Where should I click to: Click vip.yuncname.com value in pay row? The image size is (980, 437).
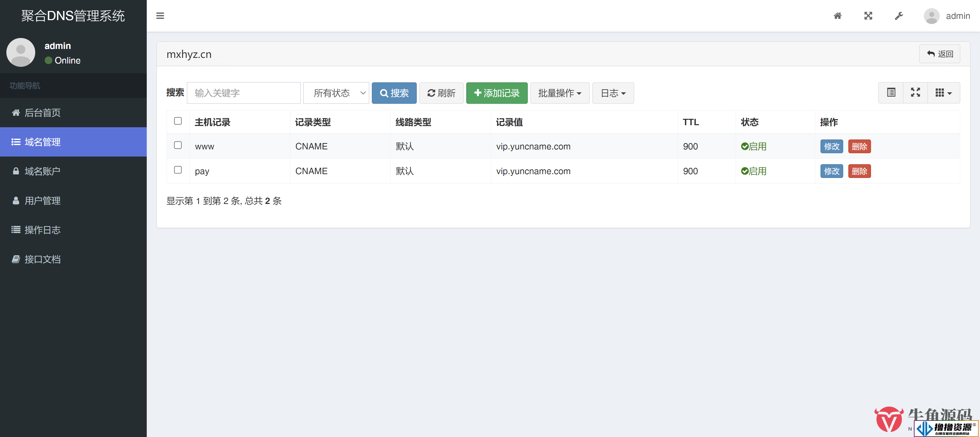tap(533, 171)
